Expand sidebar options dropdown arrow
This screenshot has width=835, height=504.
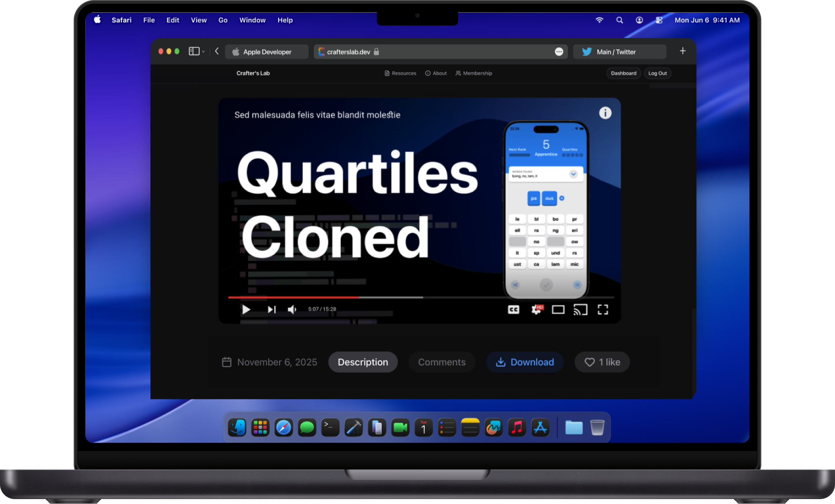pyautogui.click(x=203, y=52)
